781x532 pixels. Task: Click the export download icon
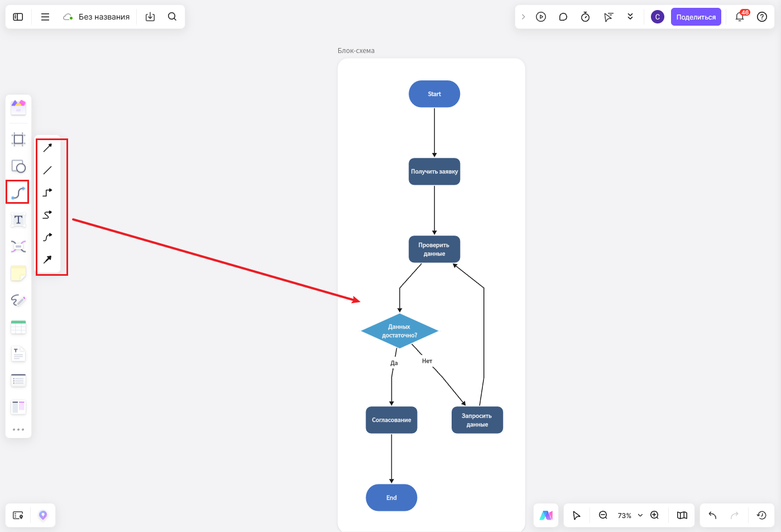tap(150, 17)
